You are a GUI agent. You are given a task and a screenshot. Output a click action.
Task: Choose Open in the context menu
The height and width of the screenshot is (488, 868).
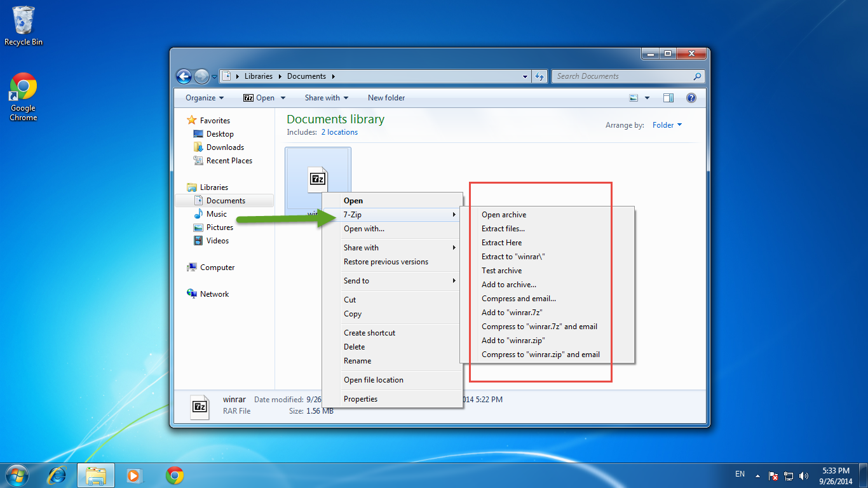pyautogui.click(x=392, y=201)
